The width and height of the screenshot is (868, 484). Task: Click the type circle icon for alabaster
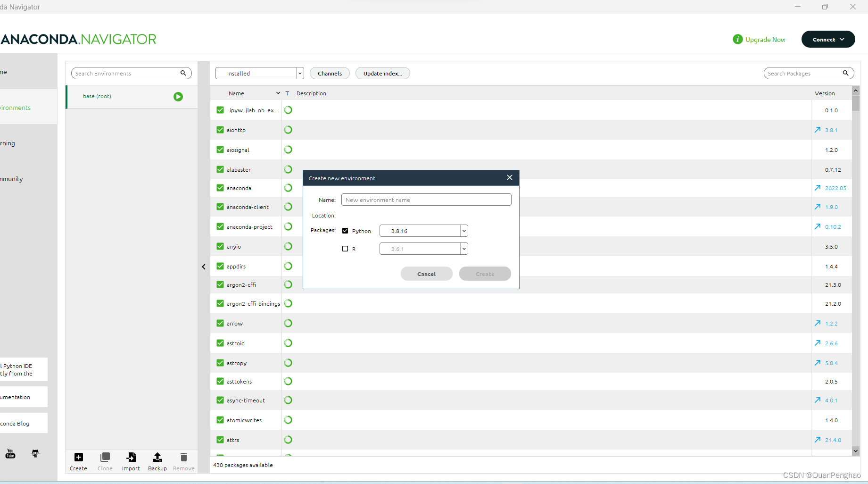pyautogui.click(x=288, y=169)
